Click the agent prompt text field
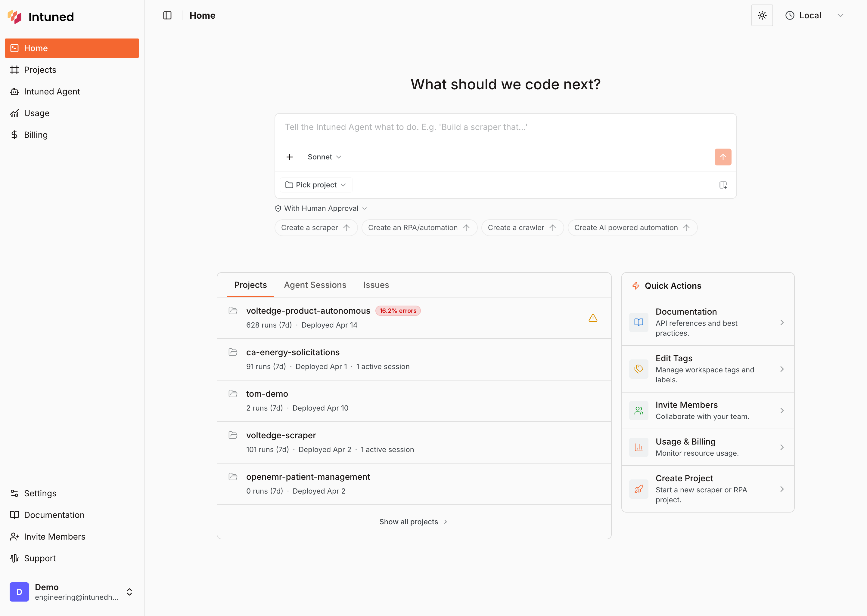867x616 pixels. (505, 128)
